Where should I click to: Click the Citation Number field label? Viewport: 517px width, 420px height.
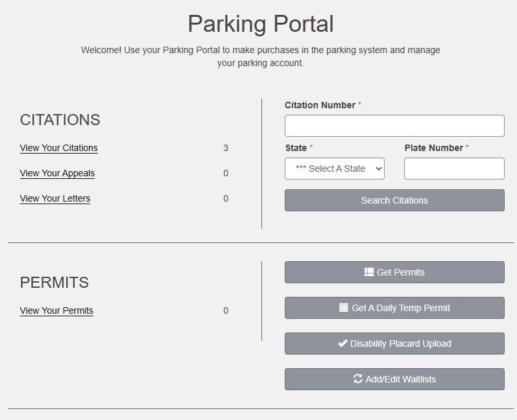coord(320,105)
